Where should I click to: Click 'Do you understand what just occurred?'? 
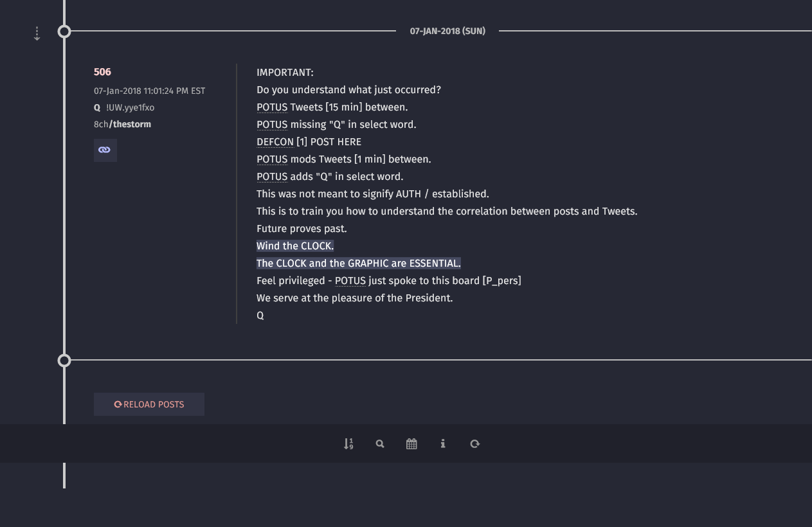(348, 90)
